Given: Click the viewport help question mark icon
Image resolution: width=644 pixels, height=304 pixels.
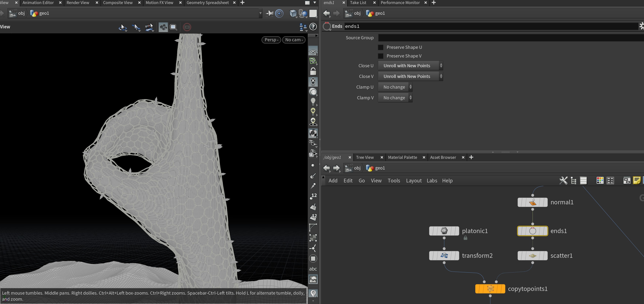Looking at the screenshot, I should 313,27.
